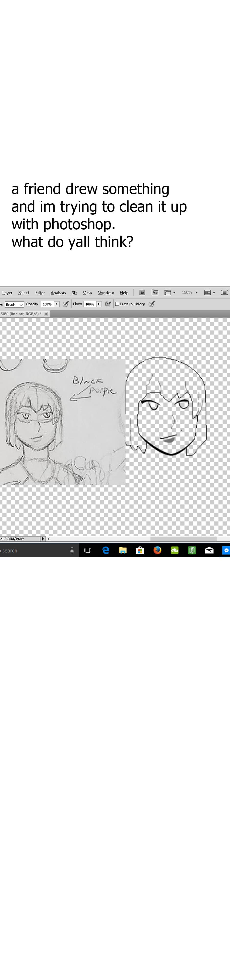Open the eraser Mode dropdown showing Brush
The image size is (230, 980).
14,304
